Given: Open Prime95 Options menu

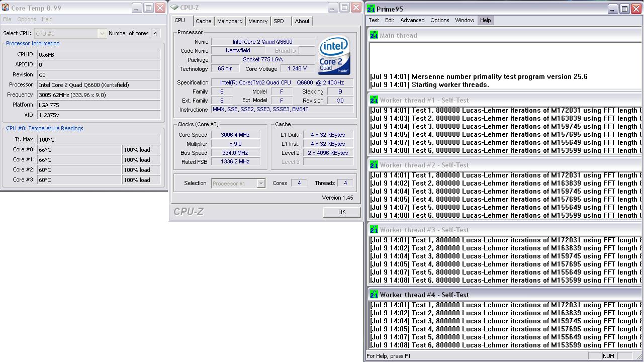Looking at the screenshot, I should 439,20.
